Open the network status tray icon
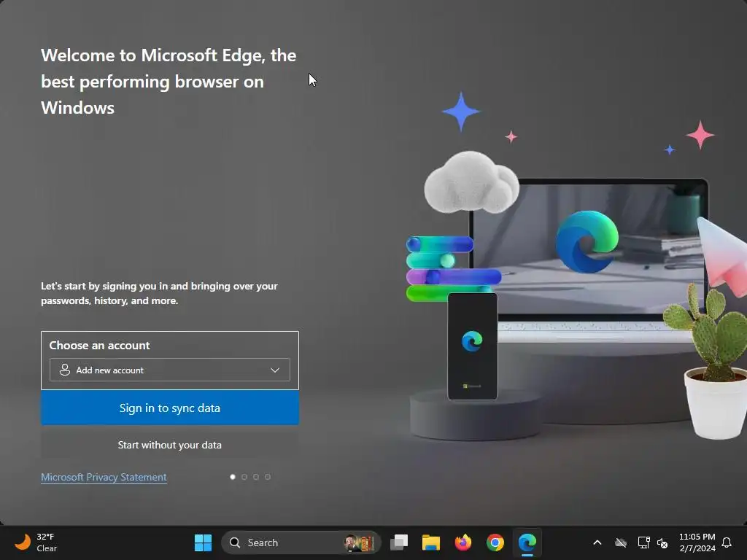747x560 pixels. [643, 542]
